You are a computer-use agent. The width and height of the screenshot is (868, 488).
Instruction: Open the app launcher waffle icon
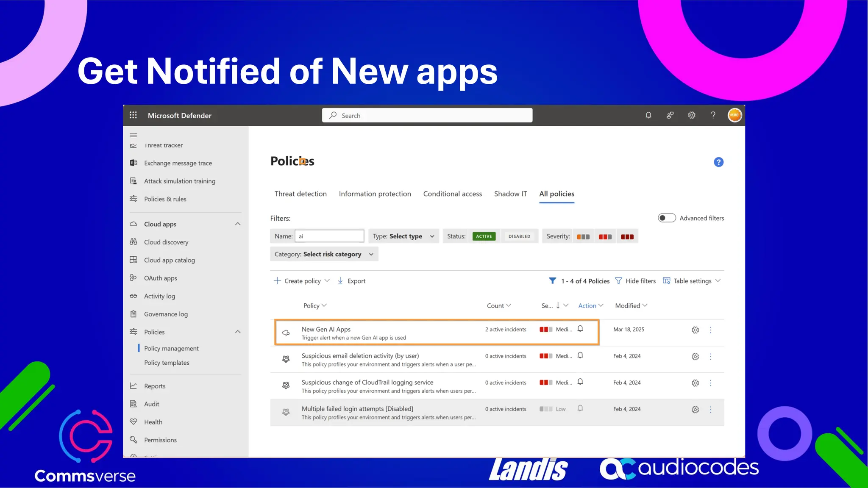(133, 115)
